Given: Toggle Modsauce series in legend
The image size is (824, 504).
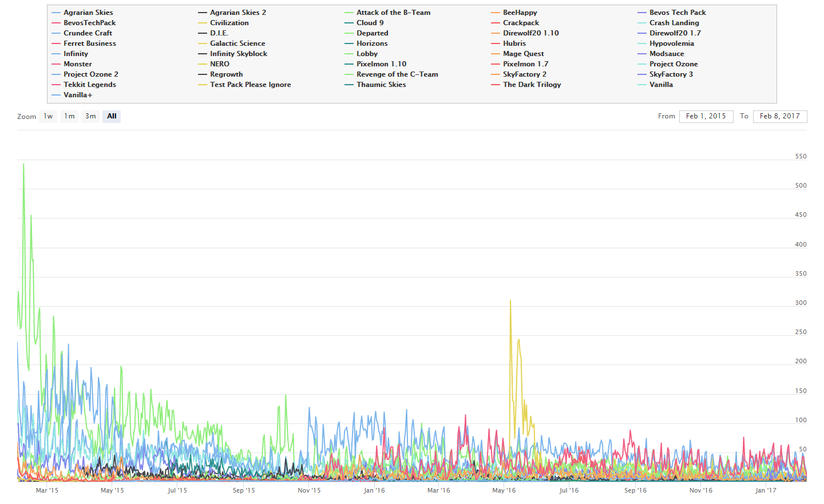Looking at the screenshot, I should point(661,54).
